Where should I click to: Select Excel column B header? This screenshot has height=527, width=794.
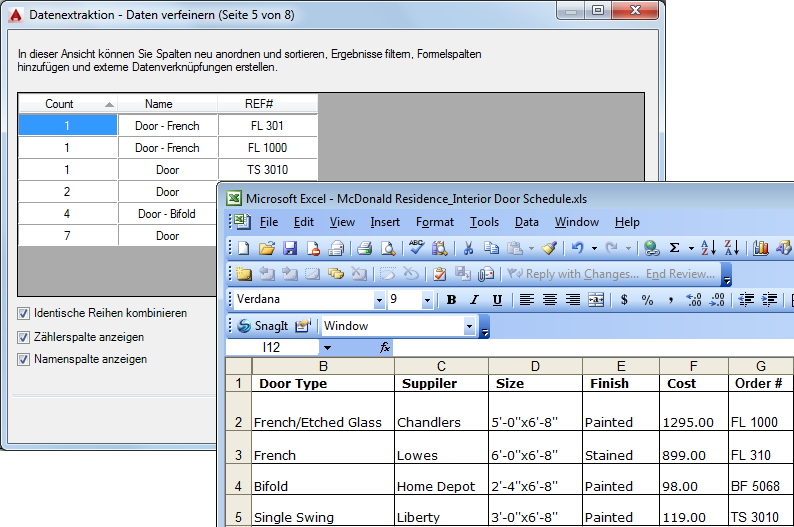pyautogui.click(x=323, y=366)
